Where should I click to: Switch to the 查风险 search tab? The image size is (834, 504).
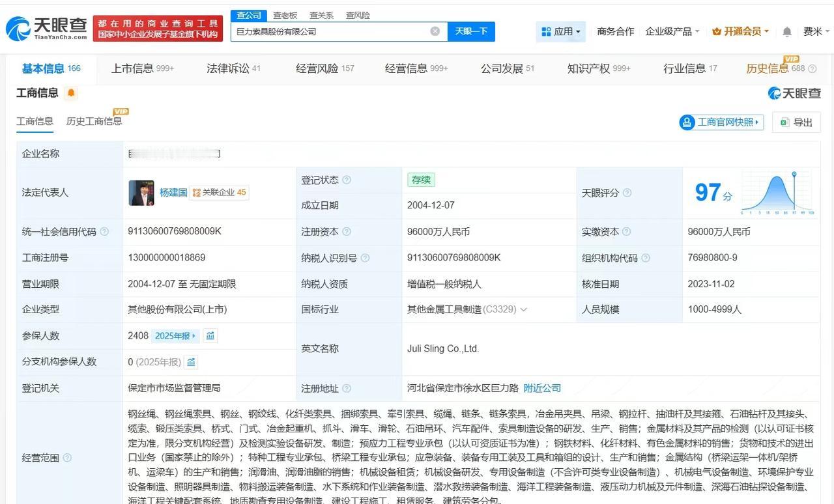tap(358, 15)
